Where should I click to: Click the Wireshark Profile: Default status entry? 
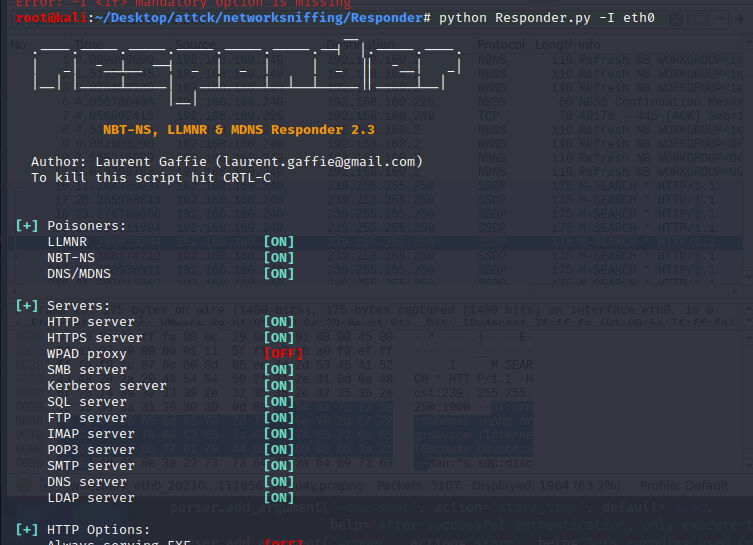pyautogui.click(x=684, y=485)
